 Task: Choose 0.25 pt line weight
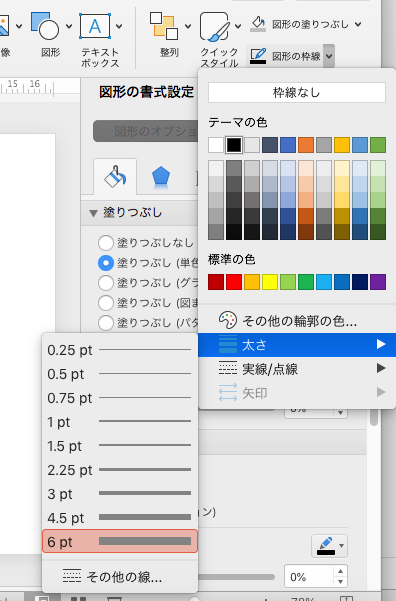pyautogui.click(x=120, y=350)
